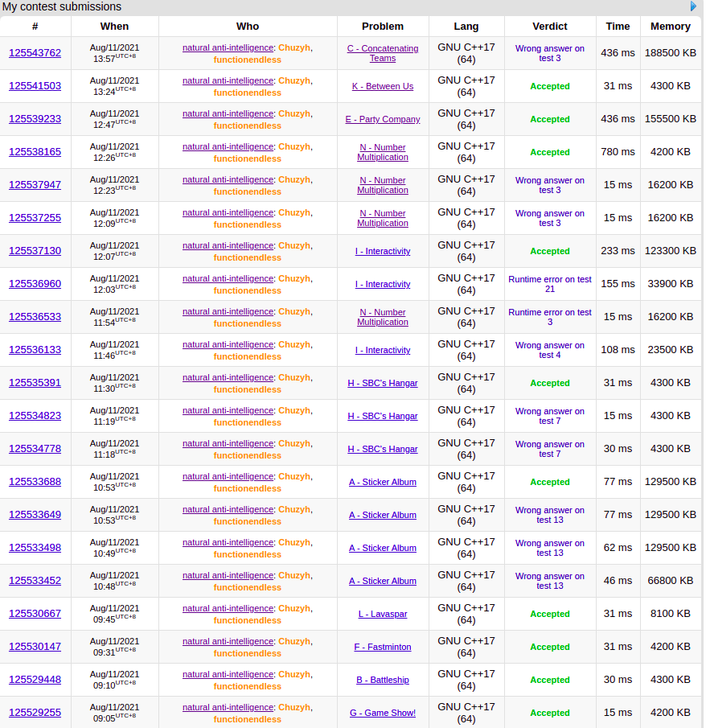Screen dimensions: 706x728
Task: Go to problem E - Party Company
Action: [383, 119]
